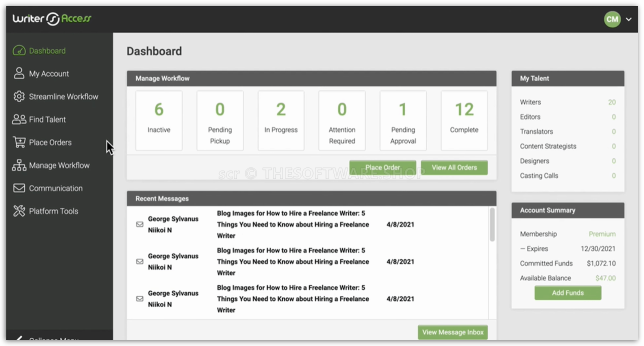Click the Platform Tools wrench icon
This screenshot has width=644, height=346.
[19, 211]
